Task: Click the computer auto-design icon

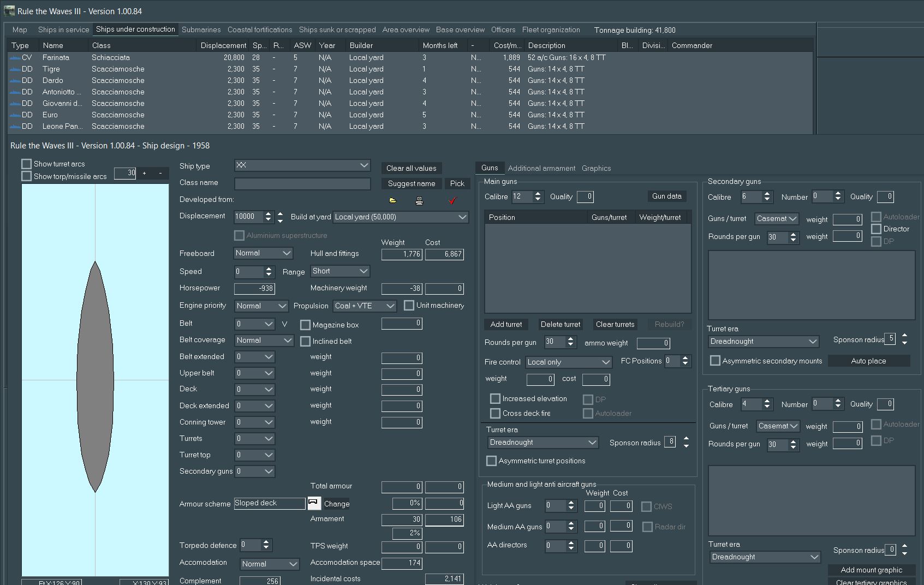Action: click(419, 200)
